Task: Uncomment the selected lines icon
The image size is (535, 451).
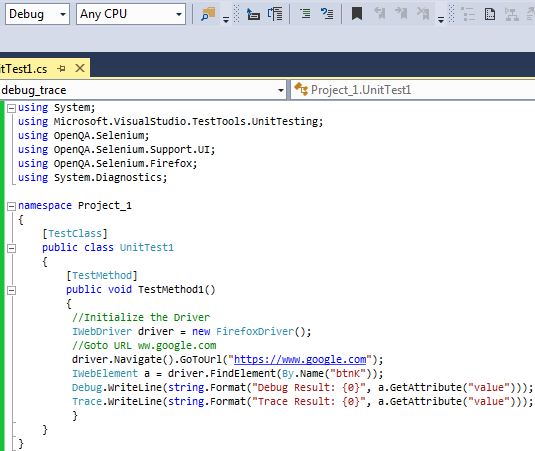Action: point(327,14)
